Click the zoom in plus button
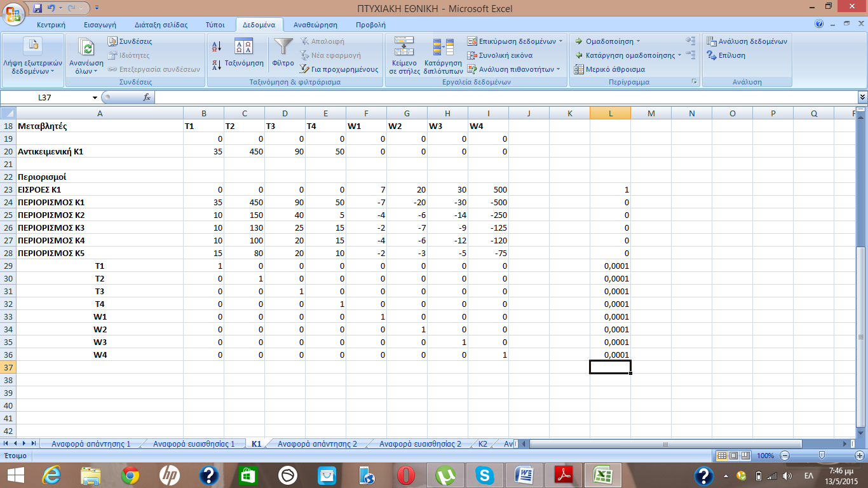 860,456
